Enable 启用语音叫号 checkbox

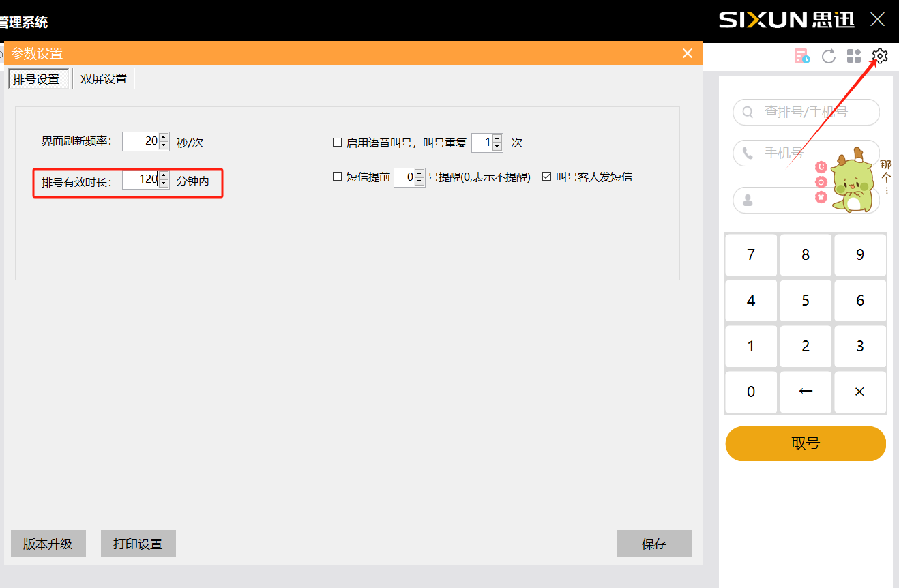(337, 143)
